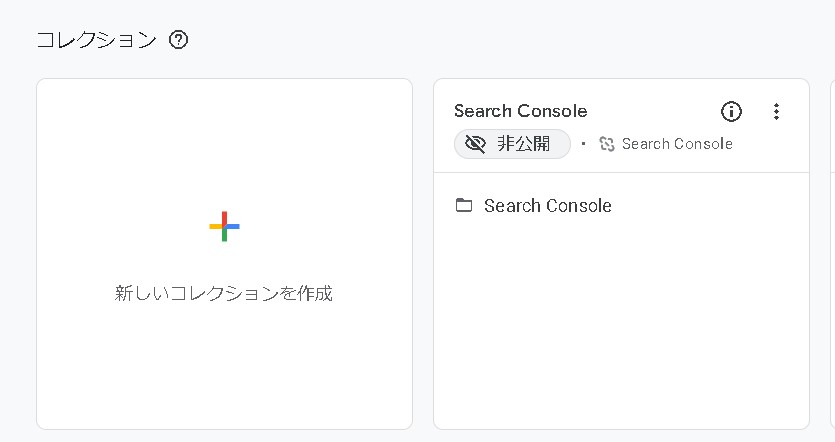Open info icon on Search Console card
Screen dimensions: 835x442
tap(731, 111)
